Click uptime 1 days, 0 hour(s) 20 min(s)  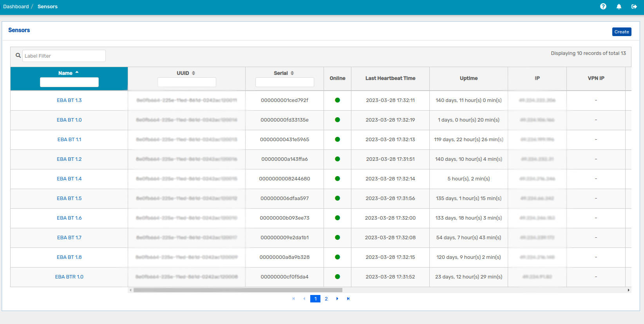[469, 120]
